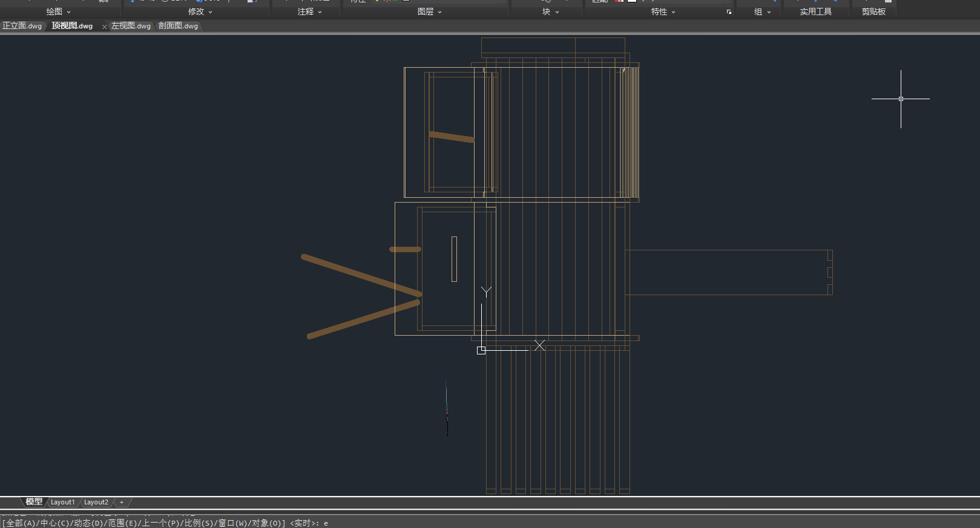Click the UCS origin square icon
980x528 pixels.
click(x=481, y=350)
